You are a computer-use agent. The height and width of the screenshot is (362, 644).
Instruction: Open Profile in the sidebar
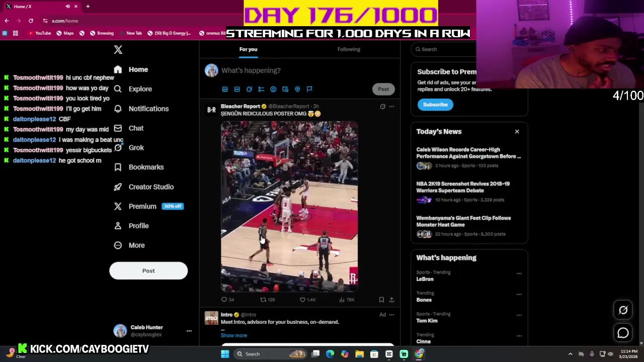pos(131,226)
